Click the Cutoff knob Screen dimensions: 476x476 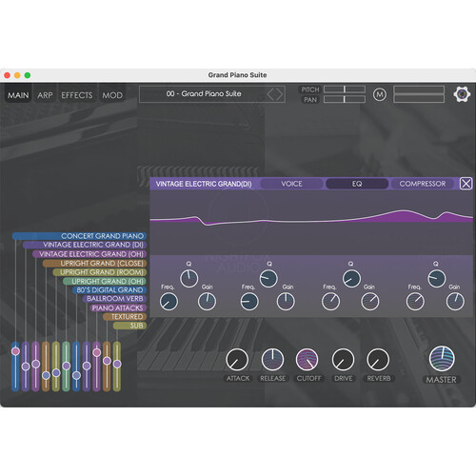coord(307,360)
